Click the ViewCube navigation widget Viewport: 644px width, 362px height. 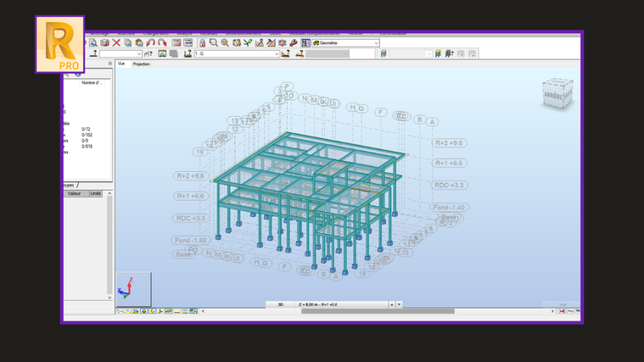557,93
